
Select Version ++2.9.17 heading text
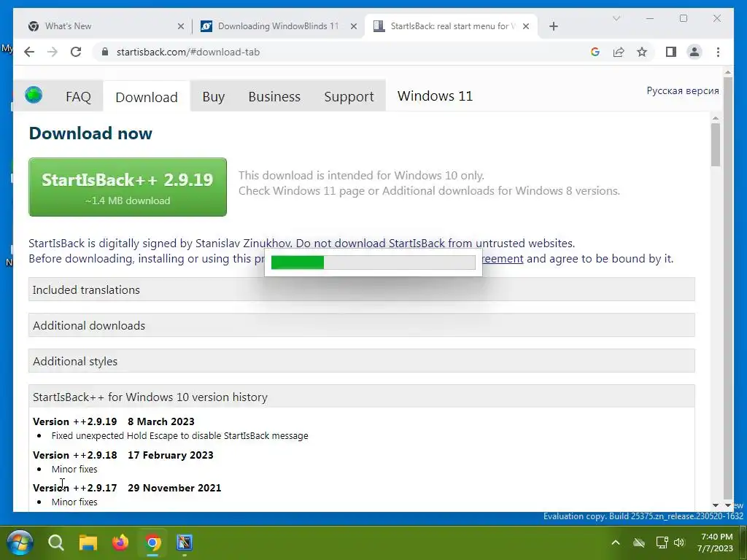tap(75, 488)
